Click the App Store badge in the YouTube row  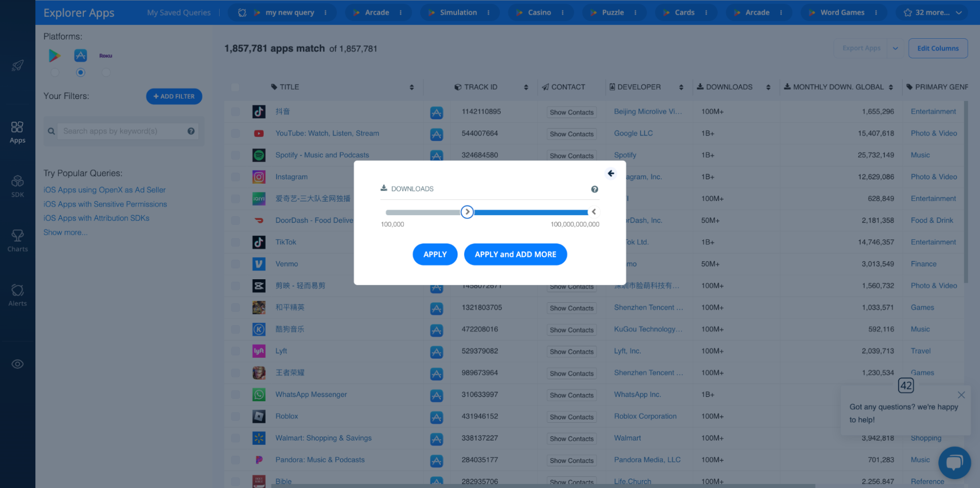click(x=436, y=134)
